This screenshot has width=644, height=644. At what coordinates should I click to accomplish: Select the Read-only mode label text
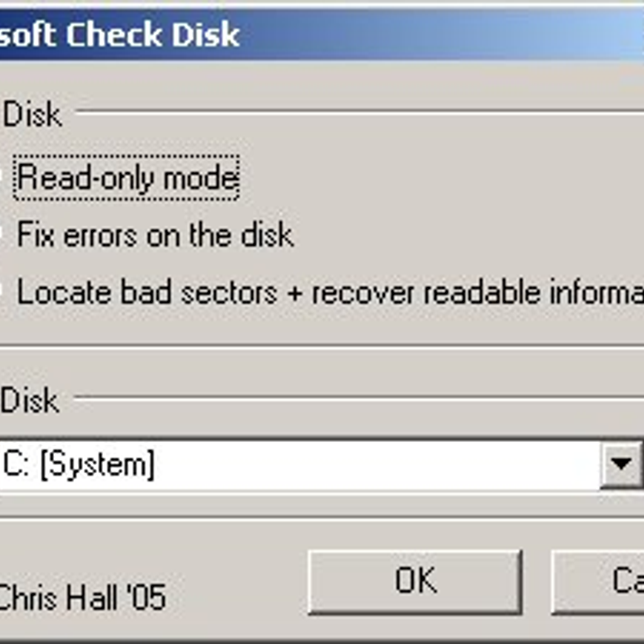pyautogui.click(x=126, y=177)
